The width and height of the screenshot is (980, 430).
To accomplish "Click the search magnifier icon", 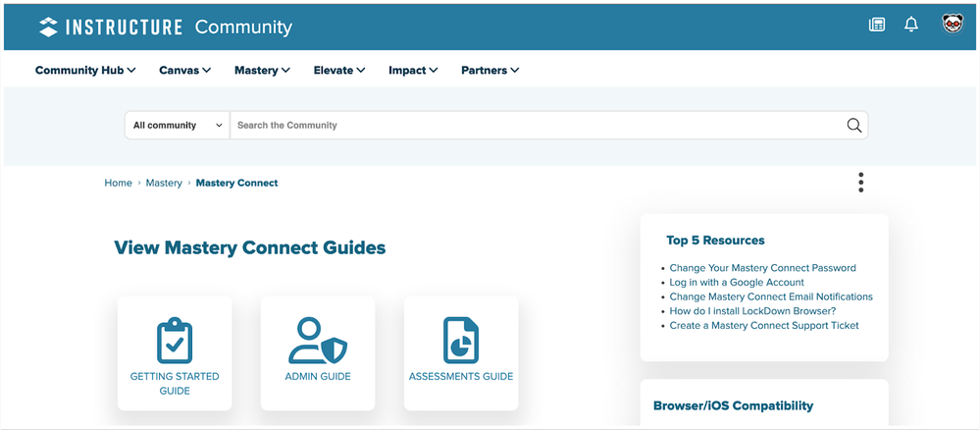I will [853, 126].
